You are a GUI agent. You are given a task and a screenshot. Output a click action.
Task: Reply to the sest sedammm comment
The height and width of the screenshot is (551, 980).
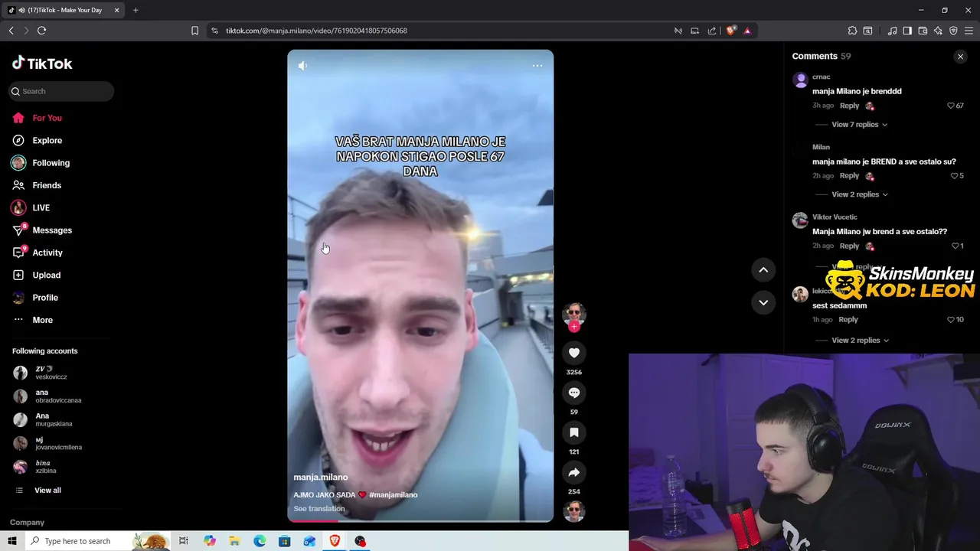coord(848,320)
